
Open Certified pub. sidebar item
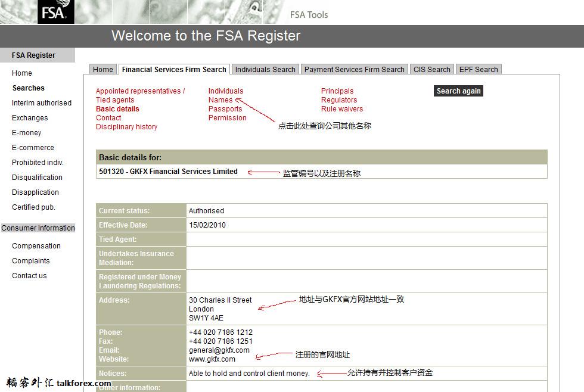[33, 207]
